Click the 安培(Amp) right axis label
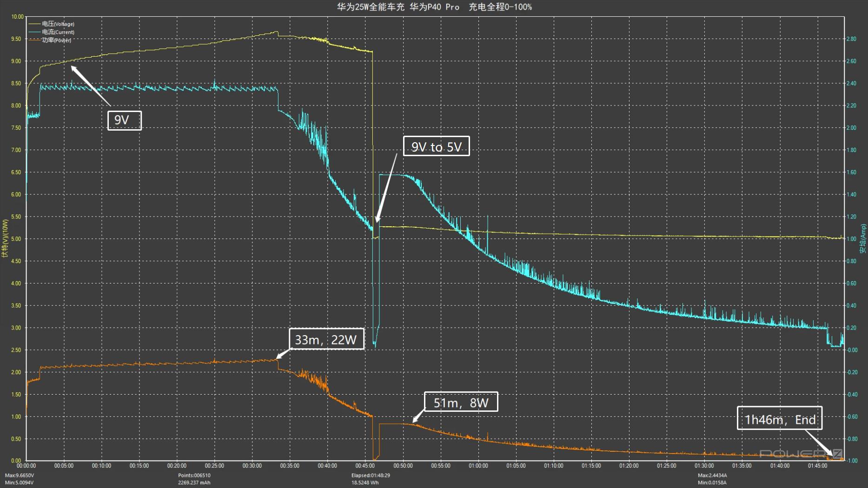The width and height of the screenshot is (868, 488). [x=863, y=238]
